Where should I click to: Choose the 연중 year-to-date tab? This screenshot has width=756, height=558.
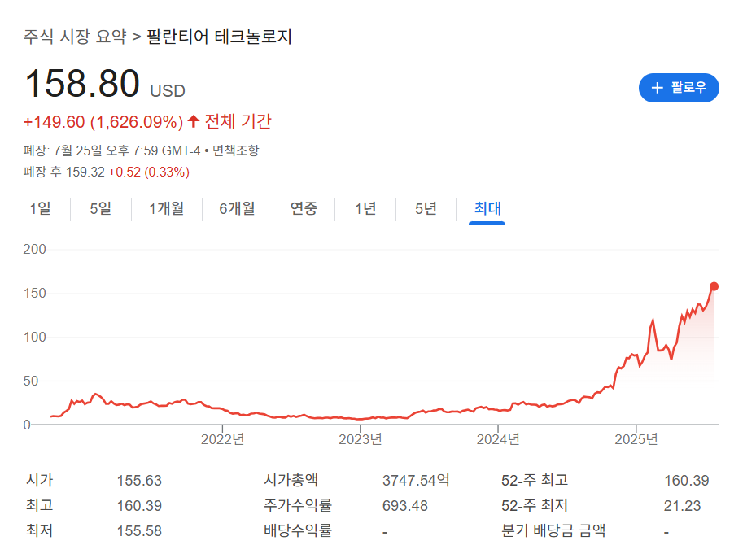point(304,209)
